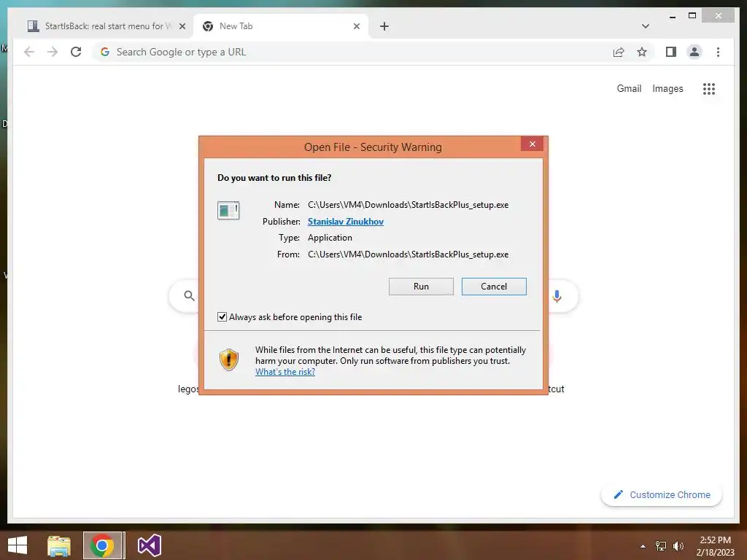747x560 pixels.
Task: Uncheck Always ask before opening this file
Action: 222,316
